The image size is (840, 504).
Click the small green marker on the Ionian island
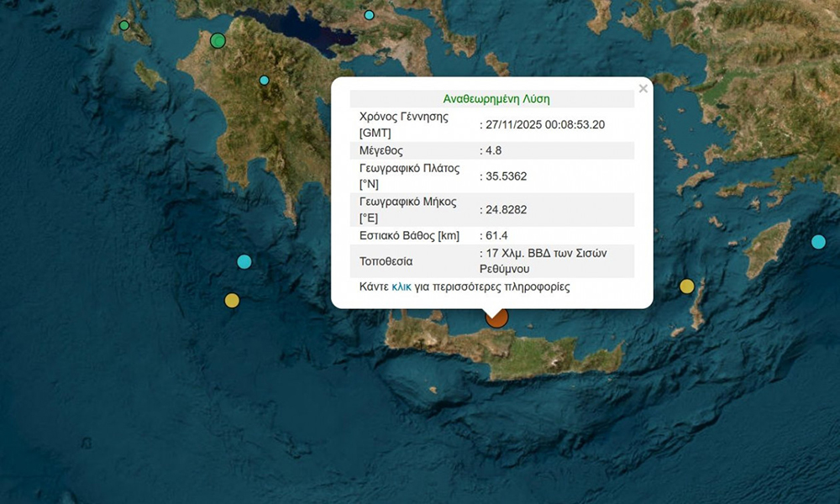[x=124, y=25]
